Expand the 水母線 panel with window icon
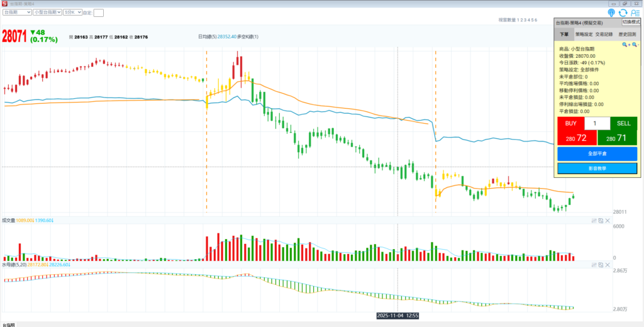 pos(601,265)
